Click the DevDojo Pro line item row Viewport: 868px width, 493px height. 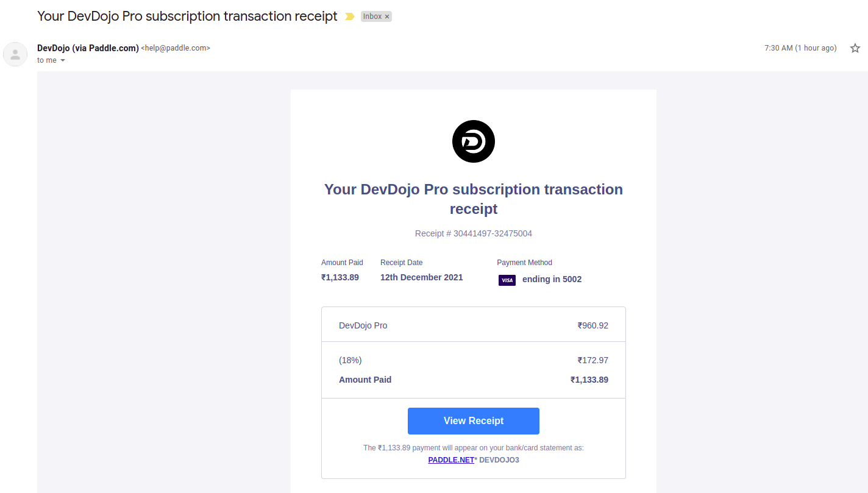click(474, 325)
